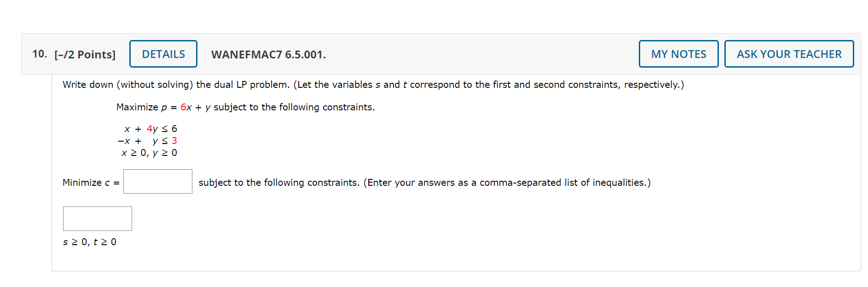Open MY NOTES for this question
Screen dimensions: 868x287
[x=678, y=54]
